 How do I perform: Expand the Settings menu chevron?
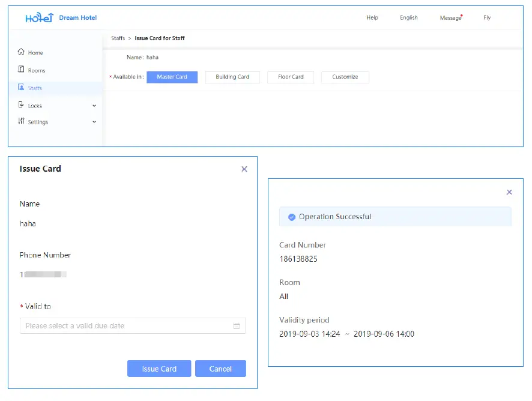94,122
